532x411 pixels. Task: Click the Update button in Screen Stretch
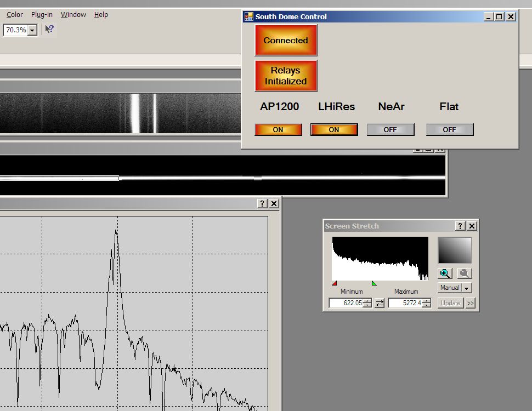[451, 303]
